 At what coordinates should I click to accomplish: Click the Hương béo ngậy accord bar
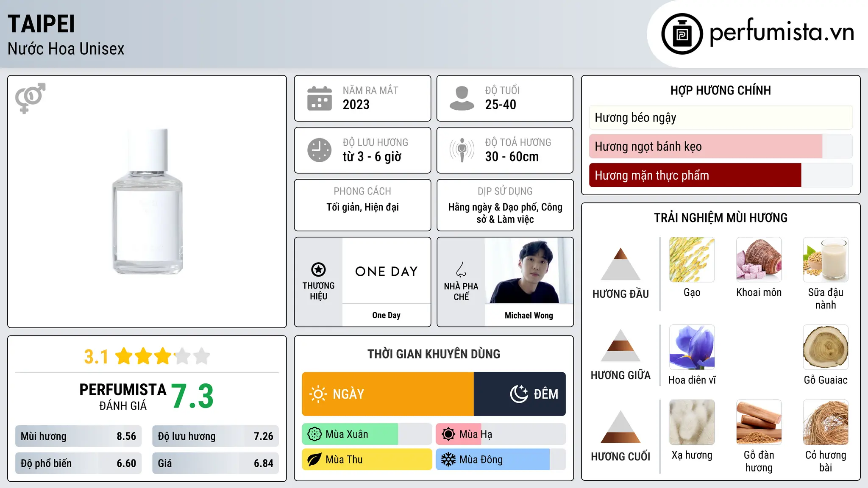(x=721, y=117)
